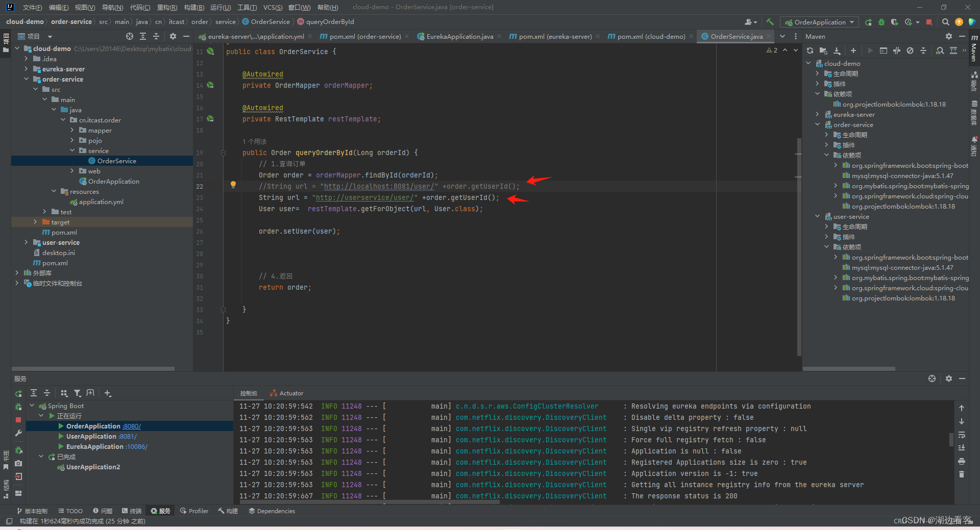Open the VCS(S) menu
This screenshot has height=530, width=980.
(x=273, y=7)
